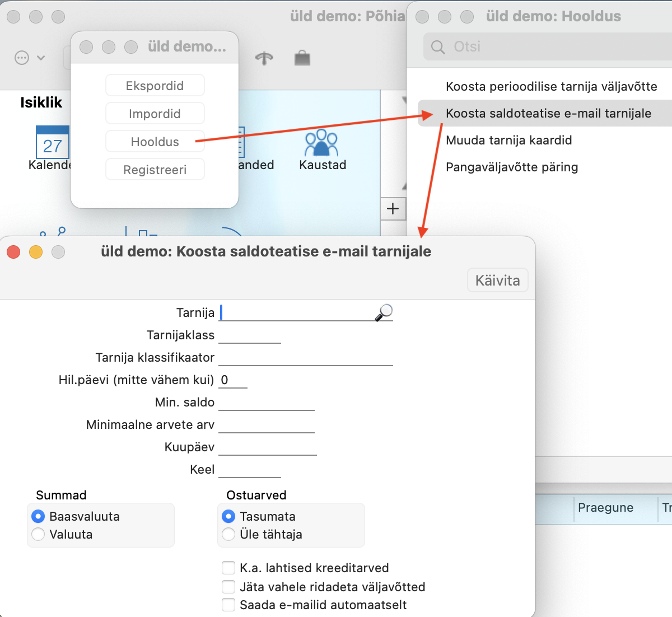The height and width of the screenshot is (617, 672).
Task: Click the briefcase icon in toolbar
Action: [x=302, y=58]
